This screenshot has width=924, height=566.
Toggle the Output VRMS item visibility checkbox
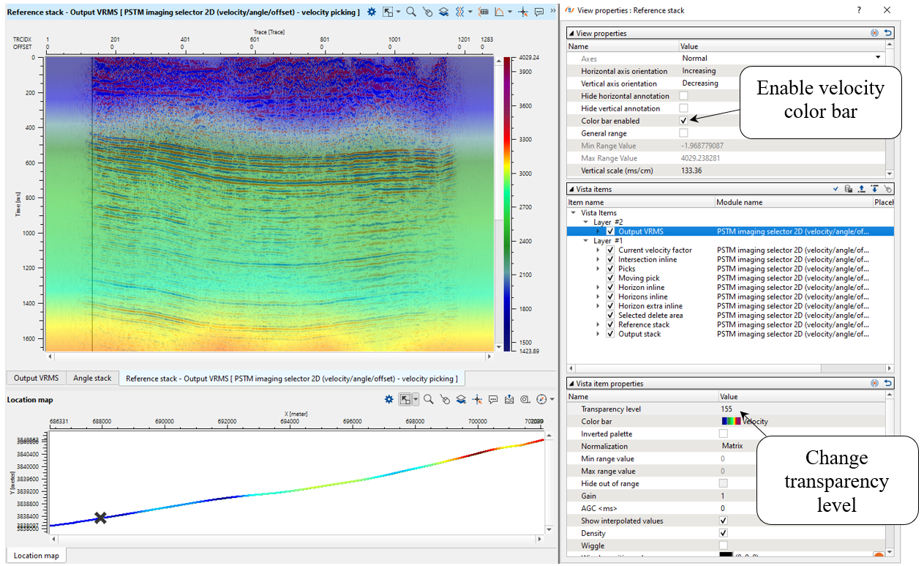tap(610, 231)
